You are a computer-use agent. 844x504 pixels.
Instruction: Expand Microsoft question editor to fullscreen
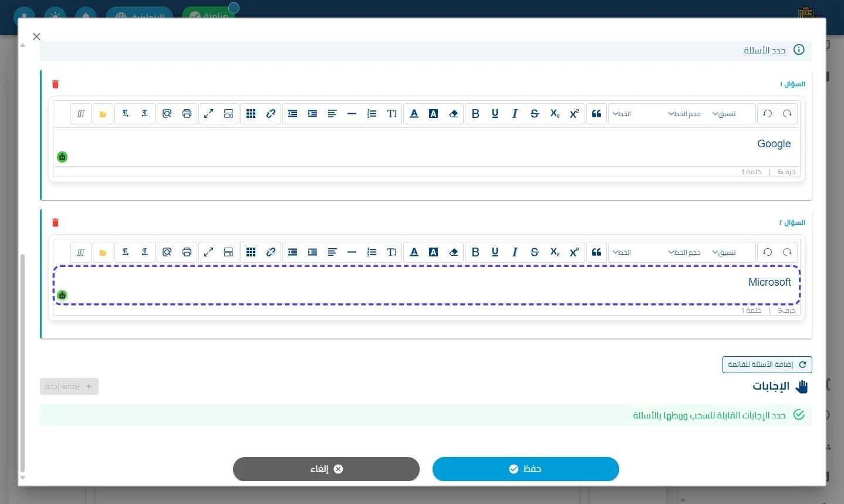[209, 252]
